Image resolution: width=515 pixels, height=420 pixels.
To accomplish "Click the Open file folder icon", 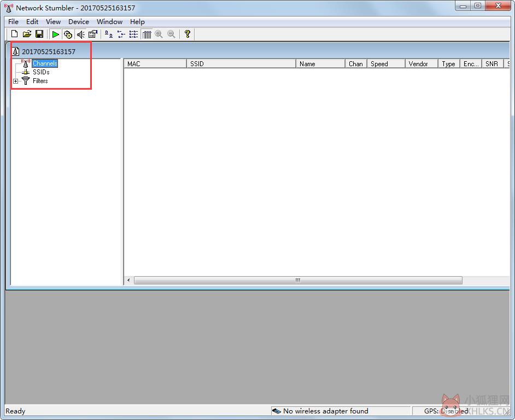I will pos(27,34).
